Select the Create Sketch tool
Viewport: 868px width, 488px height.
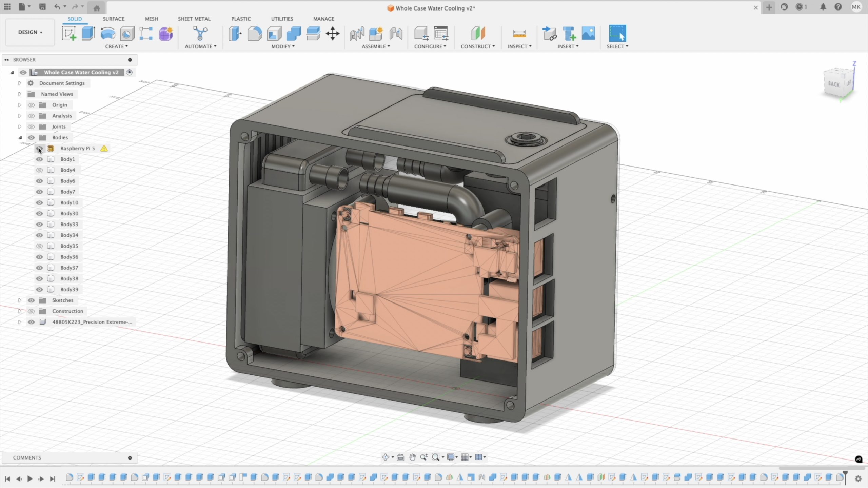[x=69, y=34]
